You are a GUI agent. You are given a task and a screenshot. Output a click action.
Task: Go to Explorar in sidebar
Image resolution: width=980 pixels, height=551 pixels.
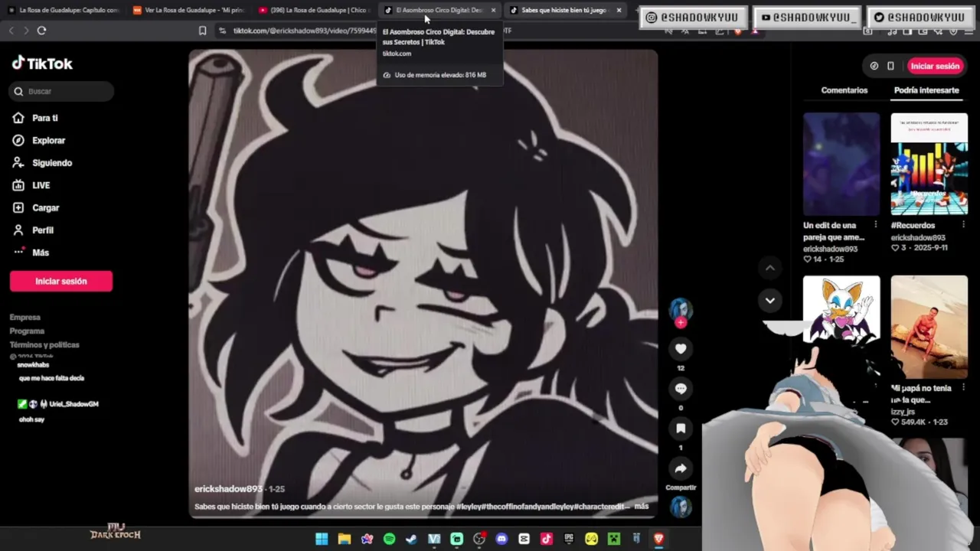point(39,140)
